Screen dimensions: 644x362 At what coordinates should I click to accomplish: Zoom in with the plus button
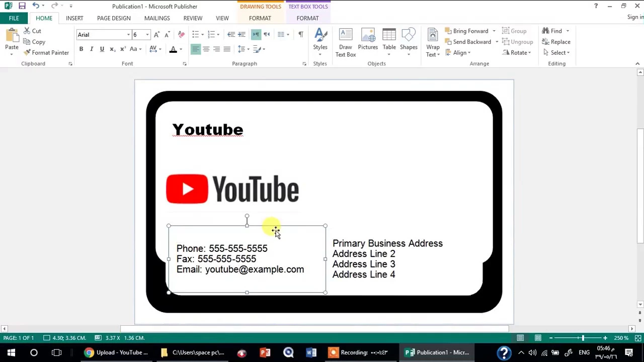(x=605, y=338)
